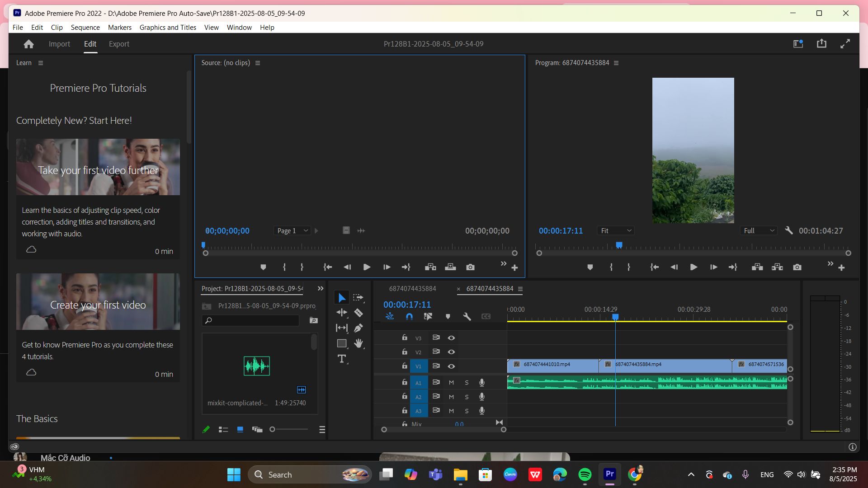
Task: Pick the Ripple Edit tool
Action: 342,313
